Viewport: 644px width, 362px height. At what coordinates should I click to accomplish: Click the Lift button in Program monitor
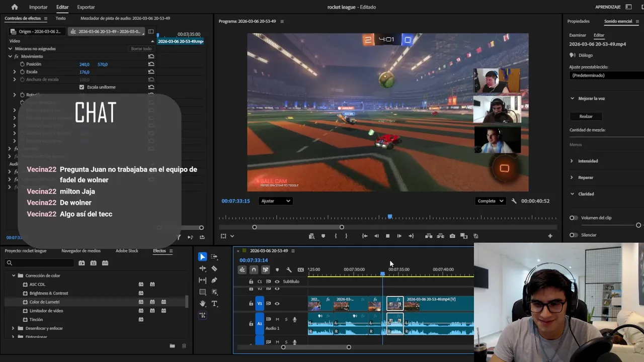coord(429,236)
